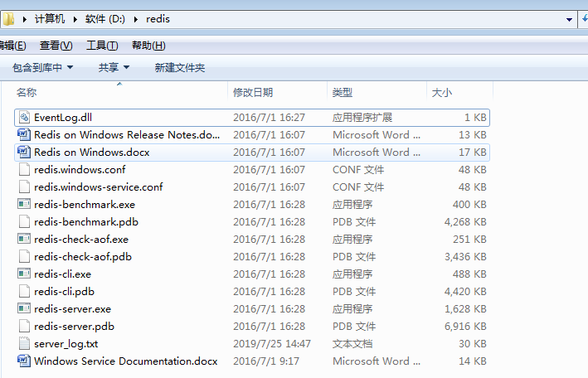Click the 2016/7/1 16:27 modified date

[269, 118]
